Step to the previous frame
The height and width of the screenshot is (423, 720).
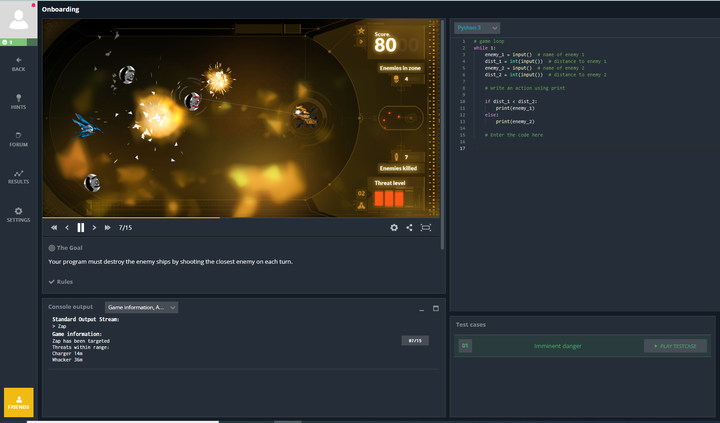coord(67,227)
